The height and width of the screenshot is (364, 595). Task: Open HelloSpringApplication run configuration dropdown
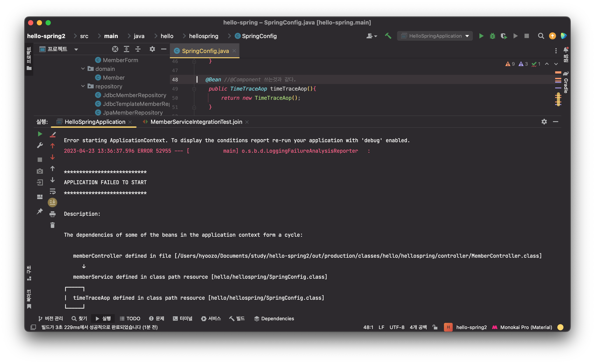(x=435, y=36)
